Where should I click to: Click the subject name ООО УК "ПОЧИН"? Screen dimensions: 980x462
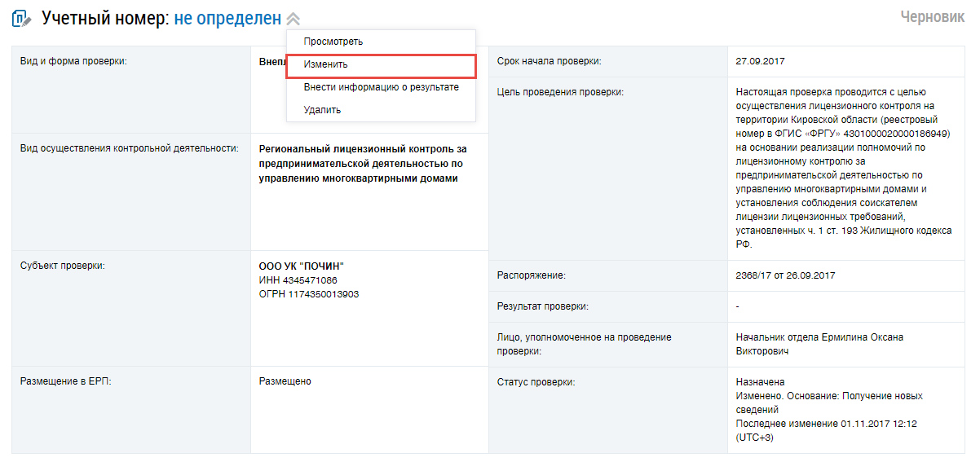pos(301,266)
